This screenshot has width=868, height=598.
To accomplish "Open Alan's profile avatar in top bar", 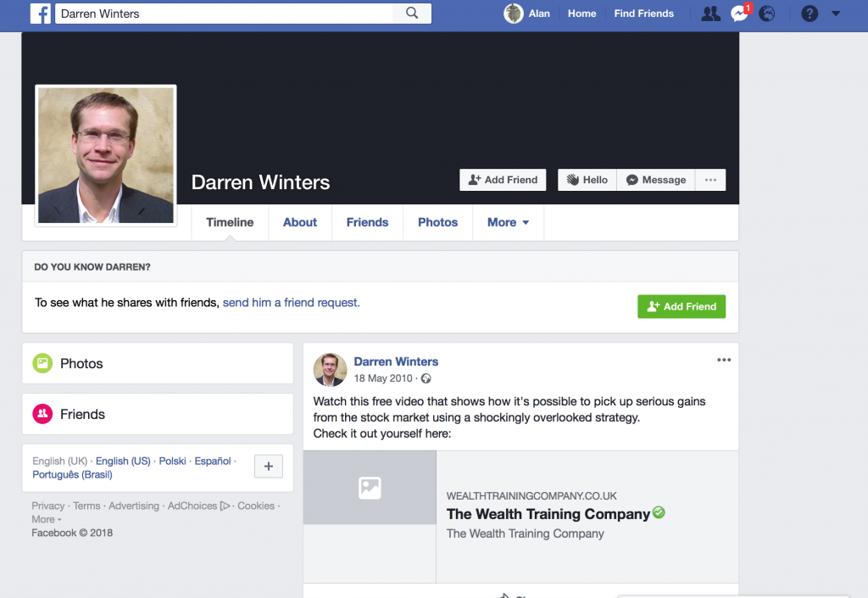I will tap(513, 14).
